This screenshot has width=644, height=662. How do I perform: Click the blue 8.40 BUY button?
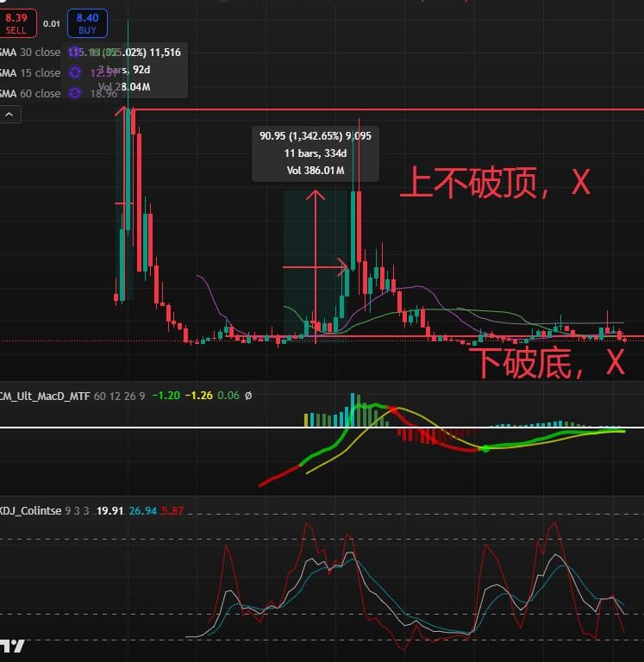pos(87,23)
